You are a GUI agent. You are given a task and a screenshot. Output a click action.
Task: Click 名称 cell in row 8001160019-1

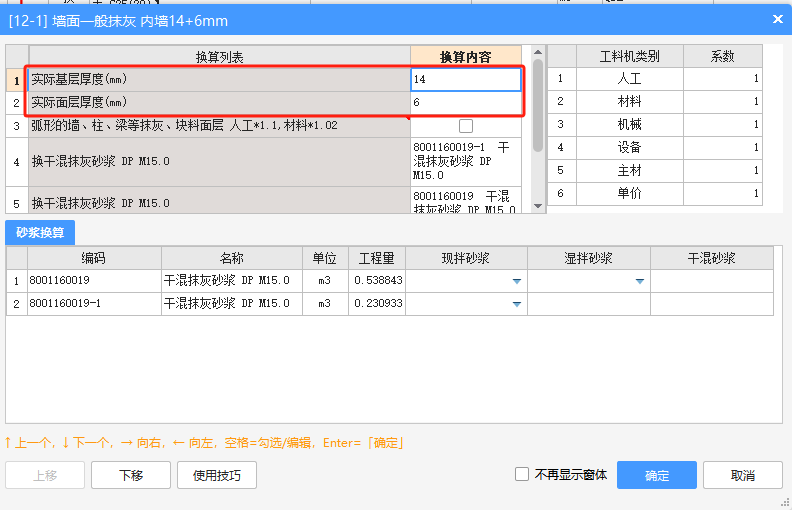click(232, 304)
